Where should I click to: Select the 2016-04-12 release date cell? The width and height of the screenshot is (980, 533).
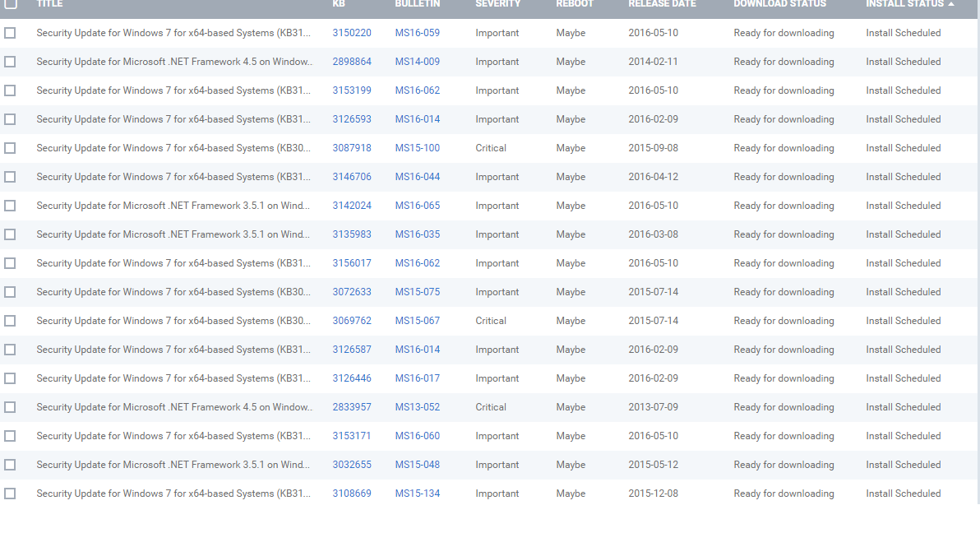pos(653,177)
